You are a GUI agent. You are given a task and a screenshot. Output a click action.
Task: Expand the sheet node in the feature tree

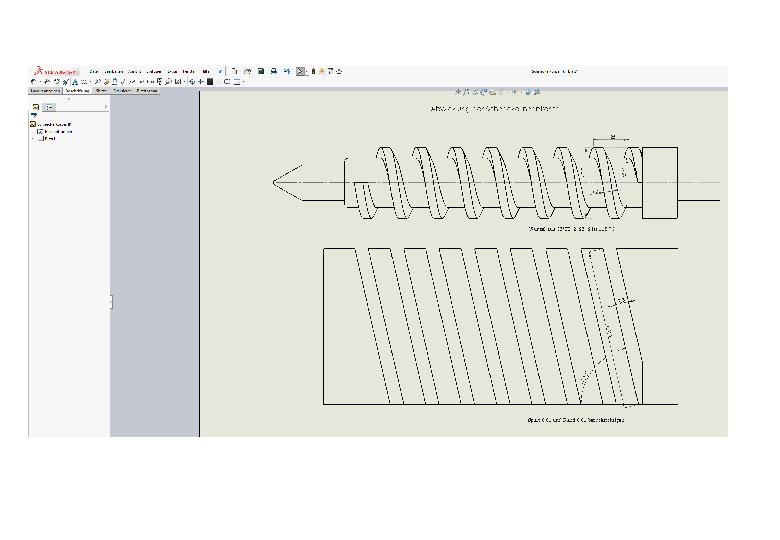[34, 139]
